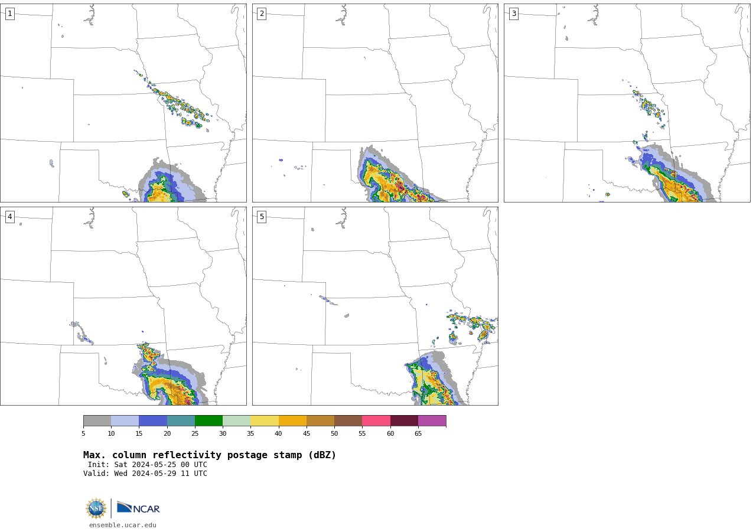Image resolution: width=756 pixels, height=532 pixels.
Task: Select the ochre 45-50 dBZ swatch
Action: 320,420
